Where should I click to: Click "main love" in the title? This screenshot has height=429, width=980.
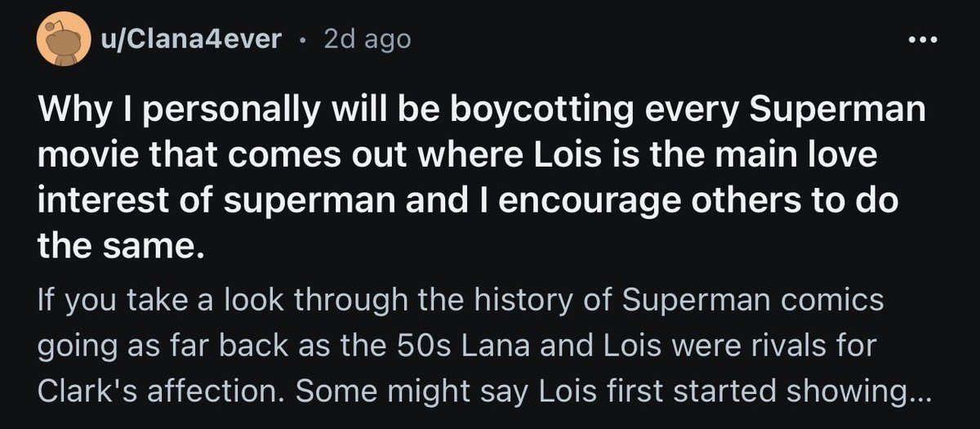coord(804,156)
